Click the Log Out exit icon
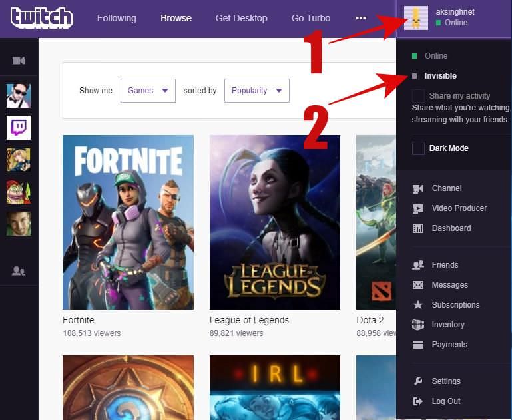 coord(418,401)
